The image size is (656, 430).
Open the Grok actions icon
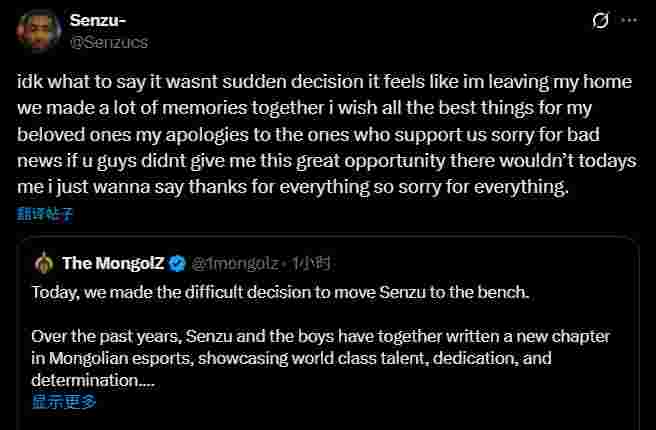(x=602, y=20)
